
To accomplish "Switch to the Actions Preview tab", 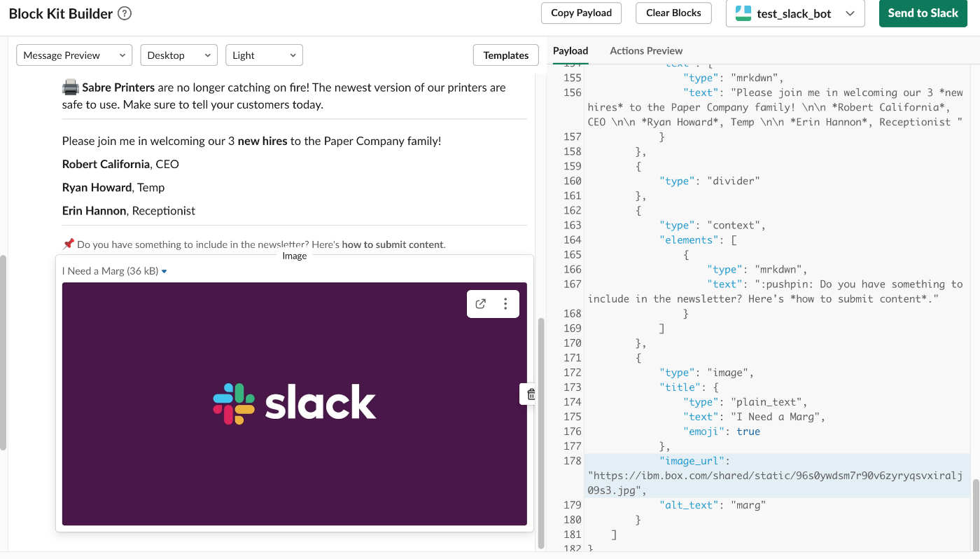I will [646, 50].
